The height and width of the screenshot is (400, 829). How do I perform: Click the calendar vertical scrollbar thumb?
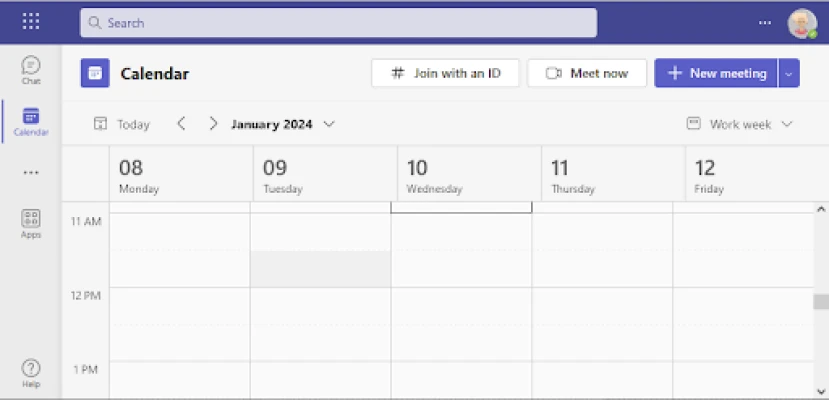[821, 302]
